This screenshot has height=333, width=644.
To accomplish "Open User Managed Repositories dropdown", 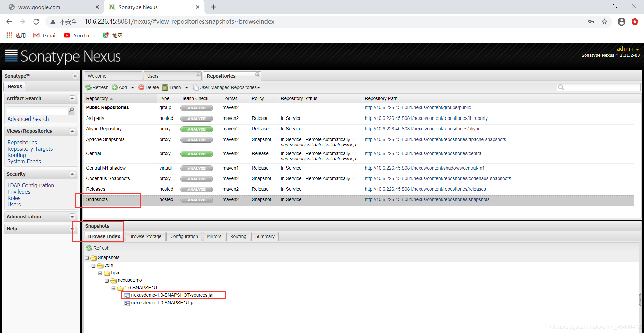I will click(226, 87).
